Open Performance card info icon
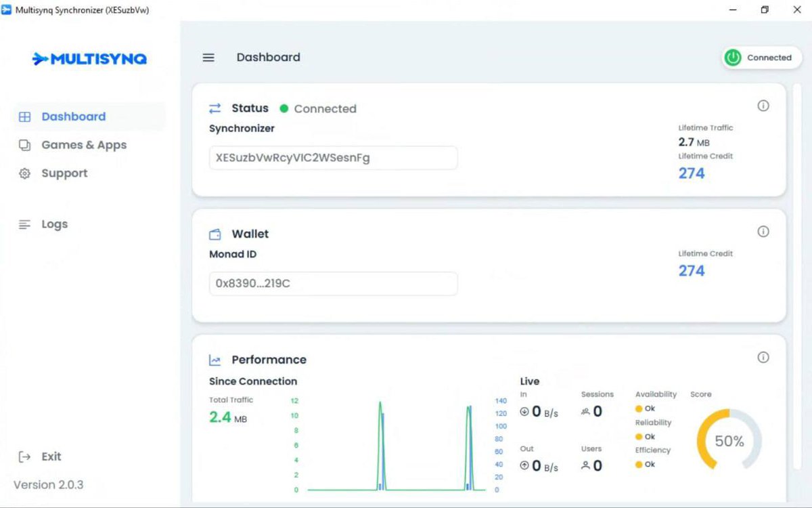The image size is (812, 508). click(x=763, y=357)
